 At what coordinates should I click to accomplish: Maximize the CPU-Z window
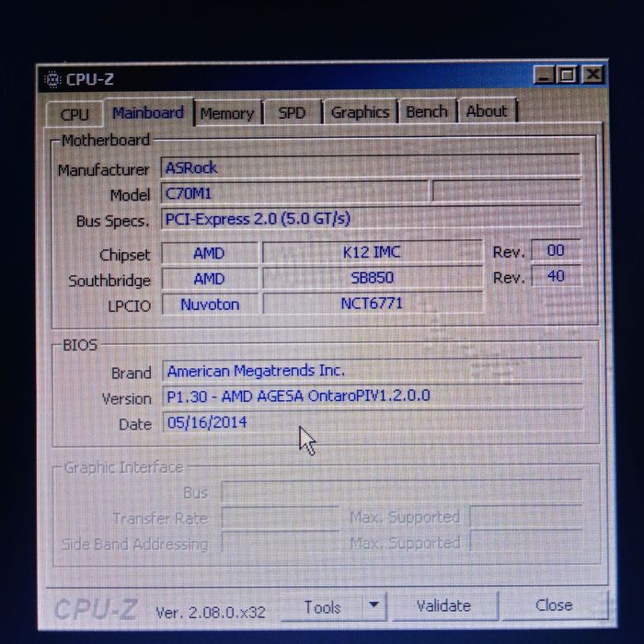point(568,75)
